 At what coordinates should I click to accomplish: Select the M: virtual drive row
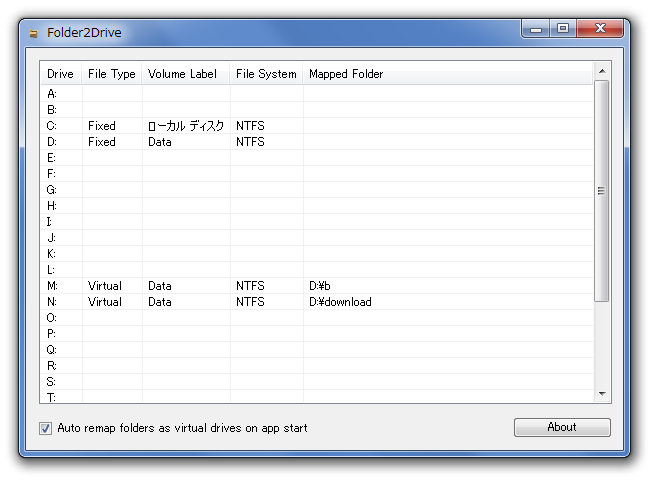coord(317,286)
